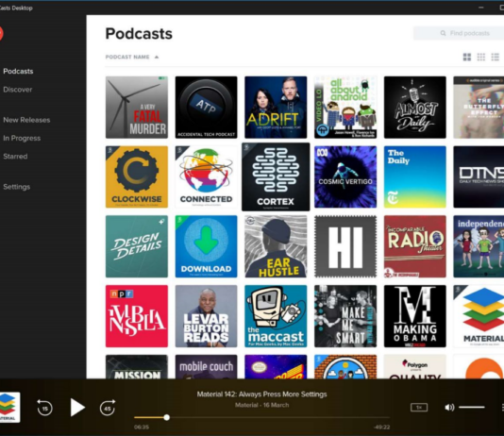Open Making Obama podcast

(415, 316)
